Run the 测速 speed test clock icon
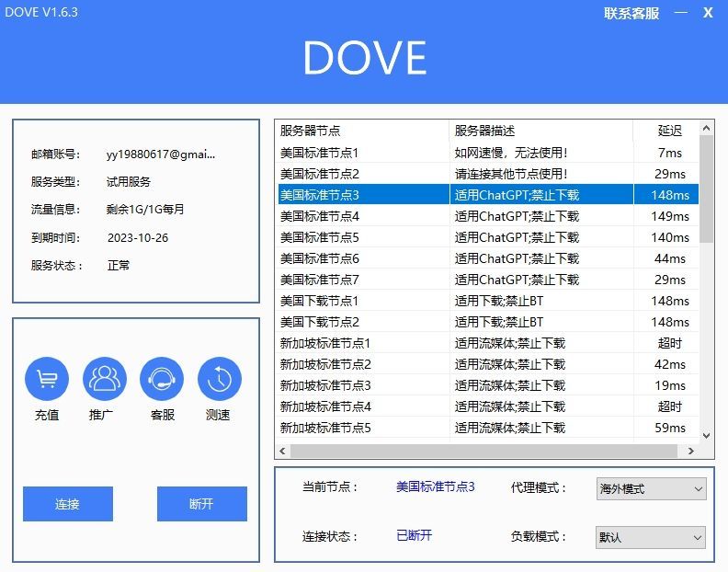This screenshot has width=728, height=572. 220,379
